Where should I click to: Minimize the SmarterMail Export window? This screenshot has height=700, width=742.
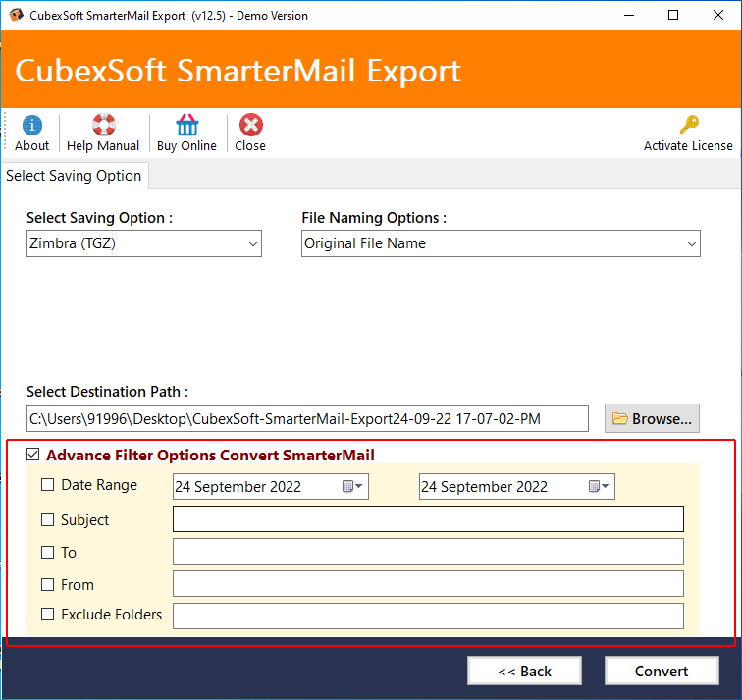tap(629, 15)
